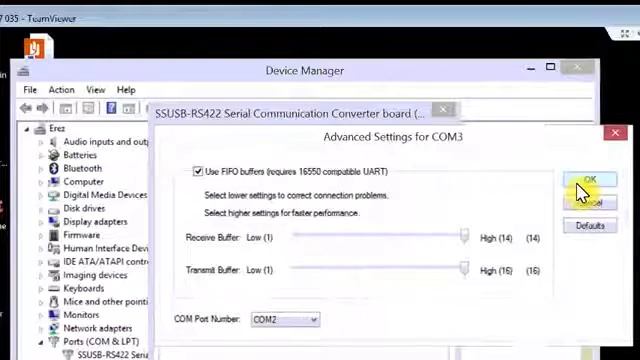Image resolution: width=640 pixels, height=360 pixels.
Task: Click the Receive Buffer slider thumb
Action: coord(464,236)
